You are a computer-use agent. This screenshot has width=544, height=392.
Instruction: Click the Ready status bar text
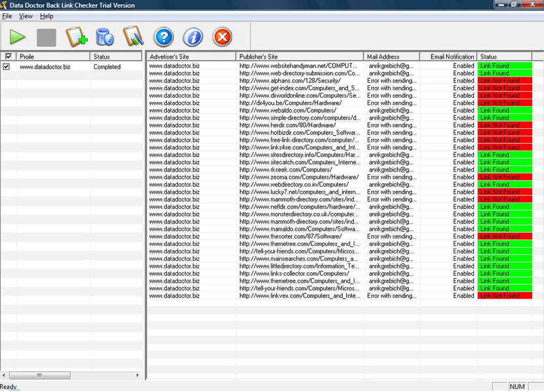tap(8, 387)
